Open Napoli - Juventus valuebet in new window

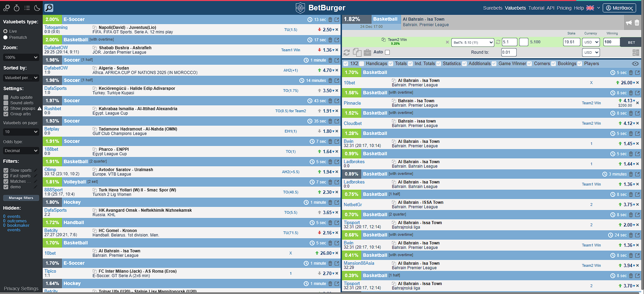337,20
